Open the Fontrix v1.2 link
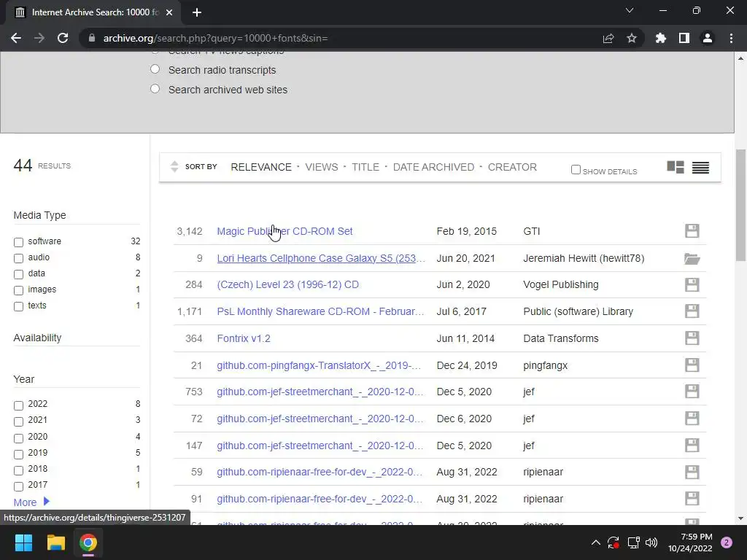747x560 pixels. point(244,338)
